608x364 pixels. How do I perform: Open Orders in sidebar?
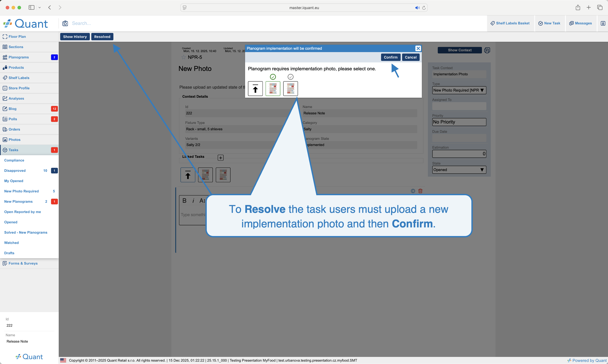(29, 129)
